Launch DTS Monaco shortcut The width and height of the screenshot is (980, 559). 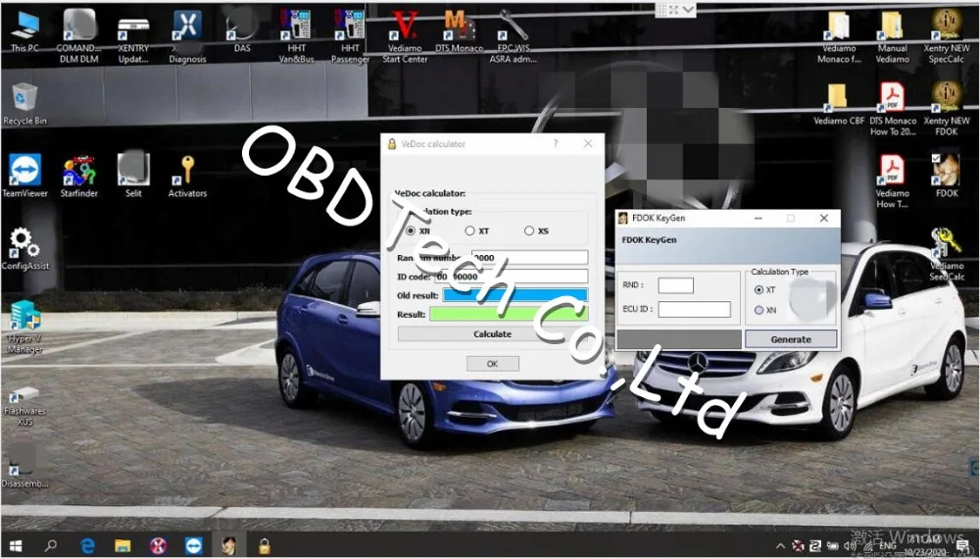click(x=459, y=31)
